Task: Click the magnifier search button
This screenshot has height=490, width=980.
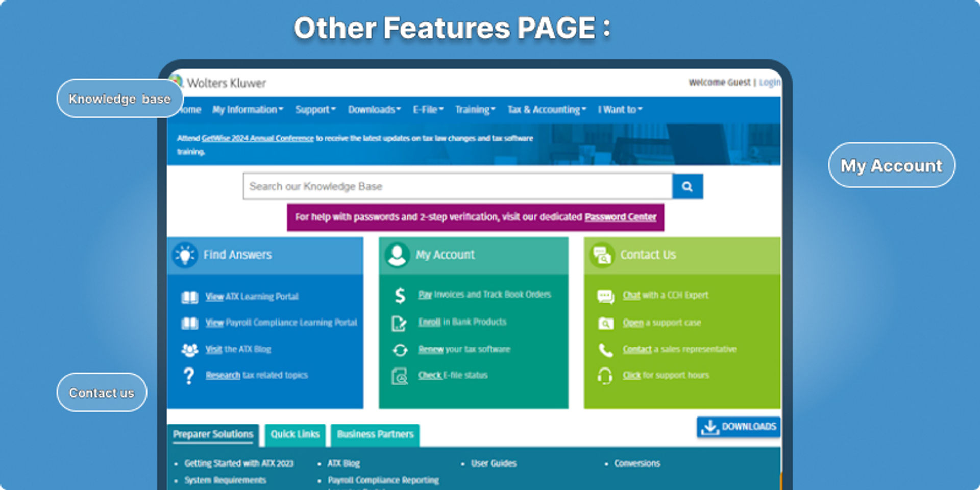Action: pyautogui.click(x=688, y=186)
